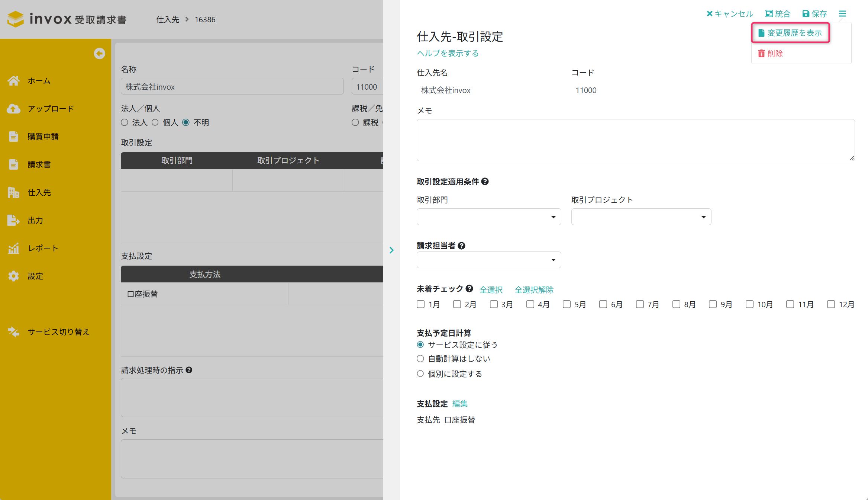868x500 pixels.
Task: Click the 設定 gear icon in sidebar
Action: tap(14, 276)
